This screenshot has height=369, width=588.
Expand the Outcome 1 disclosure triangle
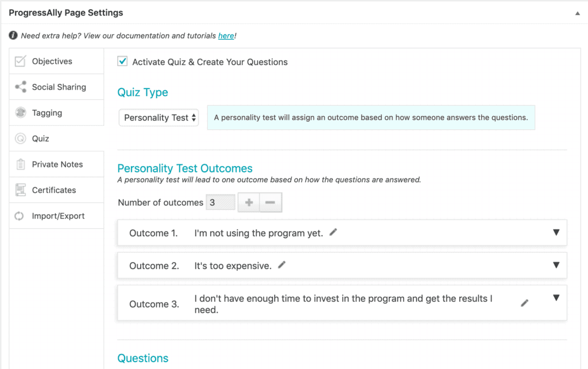tap(556, 232)
